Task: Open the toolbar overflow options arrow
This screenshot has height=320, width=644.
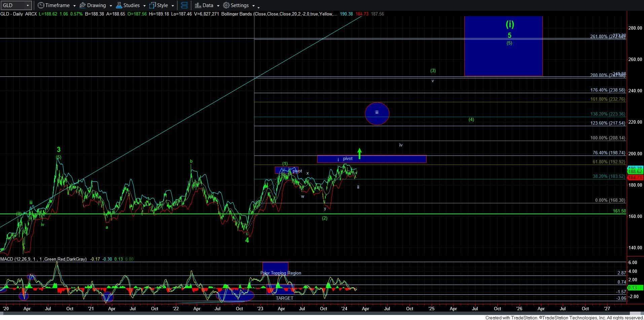Action: 258,7
